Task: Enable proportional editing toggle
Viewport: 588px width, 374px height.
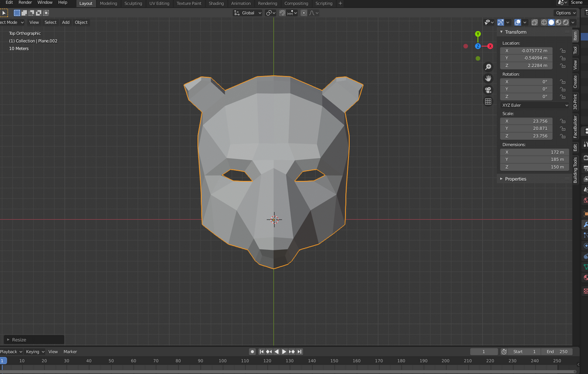Action: [x=304, y=13]
